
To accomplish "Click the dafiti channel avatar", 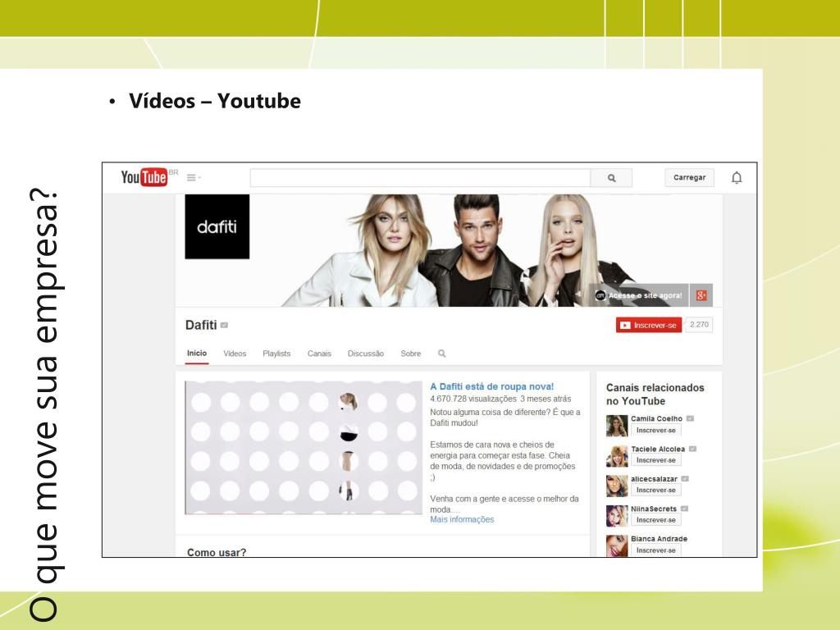I will click(x=217, y=226).
